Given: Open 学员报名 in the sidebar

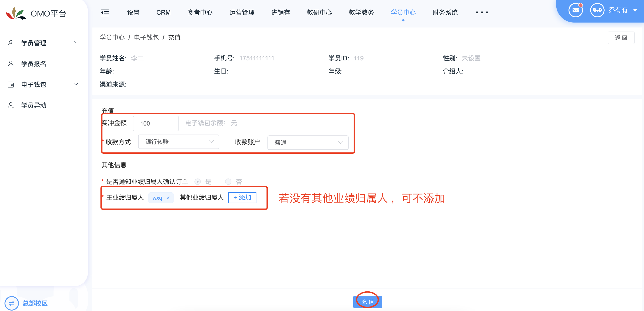Looking at the screenshot, I should click(34, 64).
